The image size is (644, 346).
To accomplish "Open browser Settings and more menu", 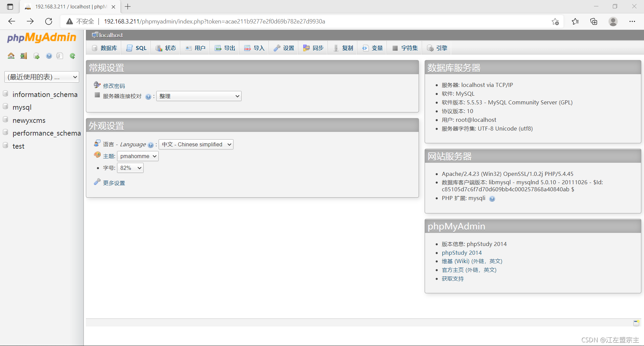I will 632,21.
